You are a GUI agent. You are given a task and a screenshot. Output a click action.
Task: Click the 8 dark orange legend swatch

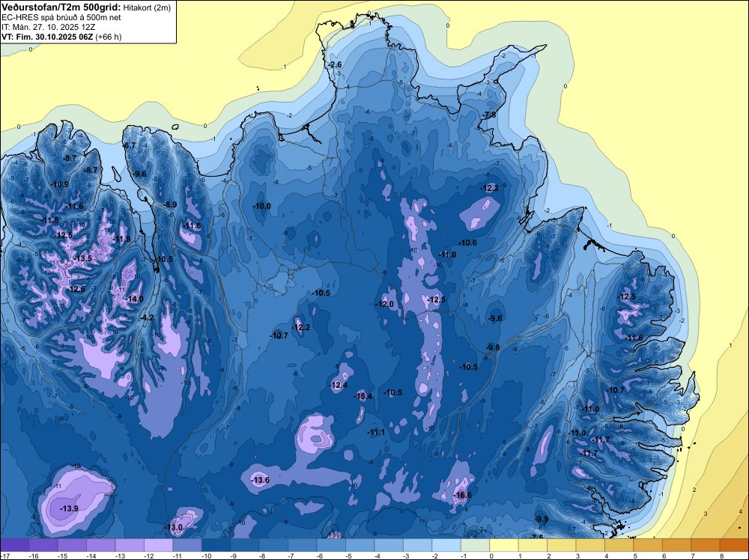pos(734,545)
